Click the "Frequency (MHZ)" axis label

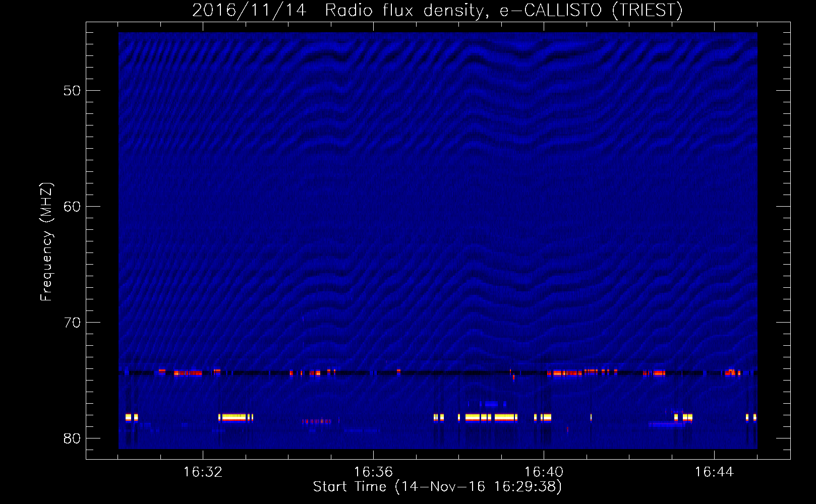pyautogui.click(x=46, y=242)
